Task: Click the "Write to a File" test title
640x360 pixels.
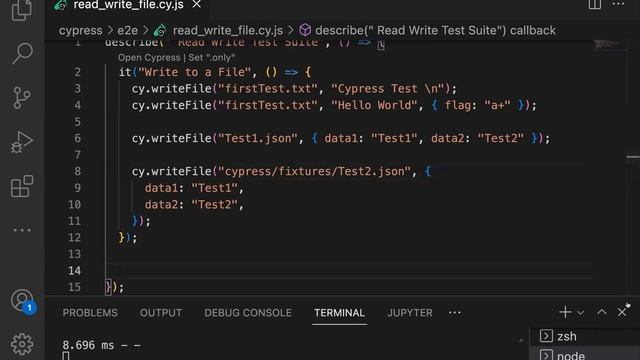Action: (x=194, y=72)
